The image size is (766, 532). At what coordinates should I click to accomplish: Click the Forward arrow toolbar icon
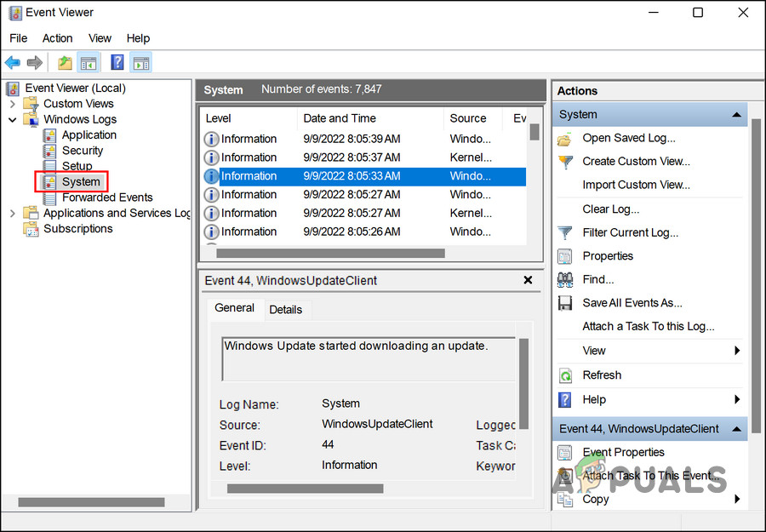[x=34, y=62]
